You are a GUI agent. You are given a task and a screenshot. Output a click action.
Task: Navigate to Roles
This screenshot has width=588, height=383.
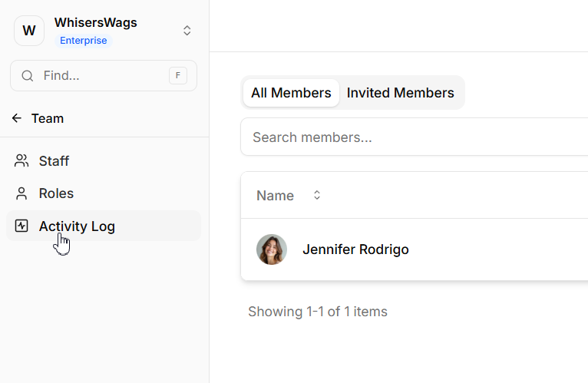pos(56,193)
